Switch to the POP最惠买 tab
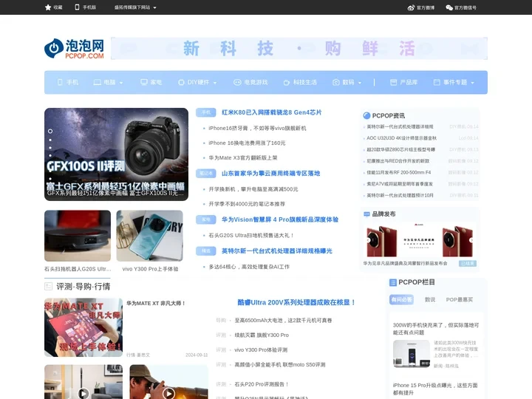Image resolution: width=532 pixels, height=399 pixels. click(460, 299)
